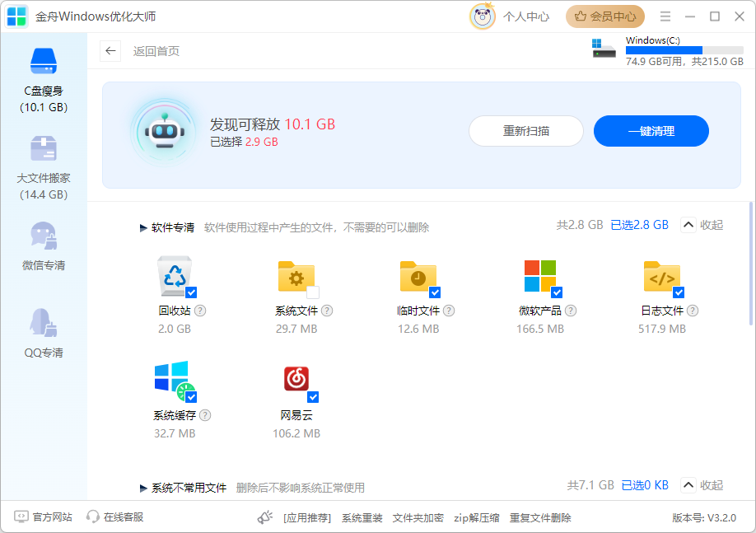756x533 pixels.
Task: Toggle the triangle beside 软件专清 heading
Action: [143, 227]
